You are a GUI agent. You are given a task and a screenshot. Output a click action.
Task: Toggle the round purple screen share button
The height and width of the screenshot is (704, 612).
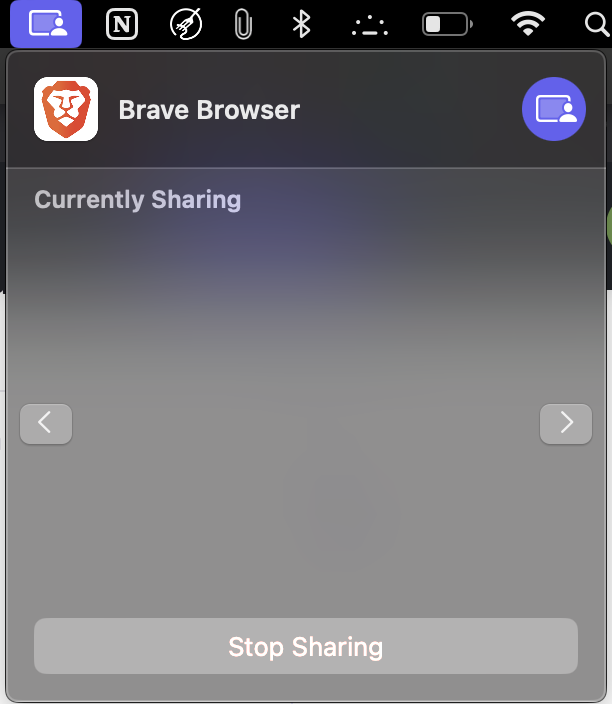point(554,109)
